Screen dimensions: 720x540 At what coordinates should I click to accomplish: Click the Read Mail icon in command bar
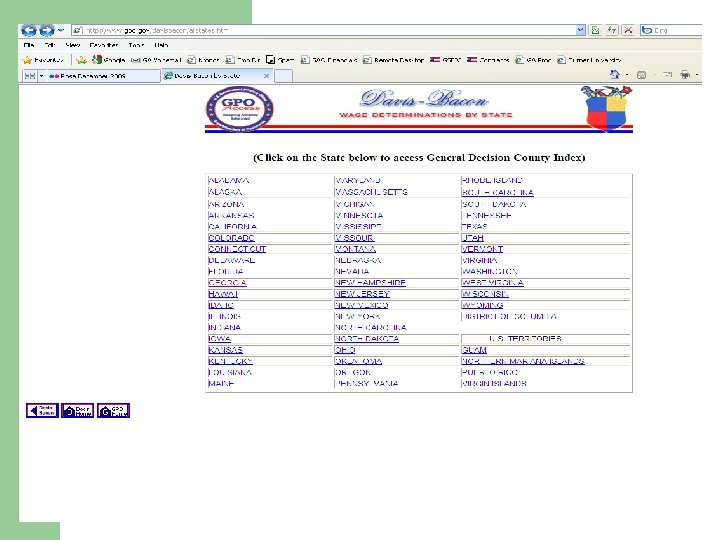pyautogui.click(x=667, y=74)
